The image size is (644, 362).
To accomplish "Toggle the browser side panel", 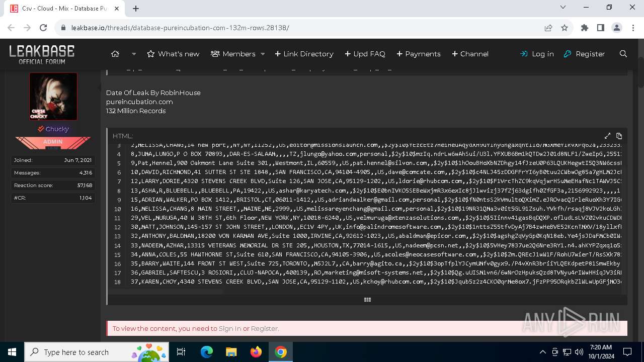I will (601, 28).
